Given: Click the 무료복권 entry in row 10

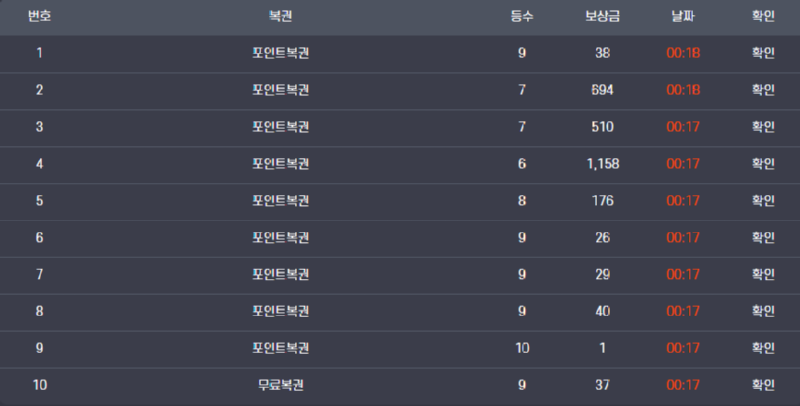Looking at the screenshot, I should [281, 385].
